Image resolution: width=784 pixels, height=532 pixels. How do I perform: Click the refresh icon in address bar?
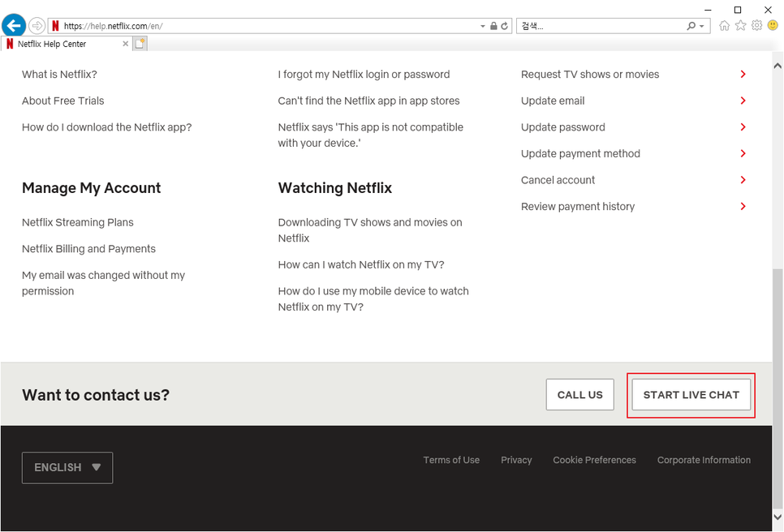click(x=505, y=26)
